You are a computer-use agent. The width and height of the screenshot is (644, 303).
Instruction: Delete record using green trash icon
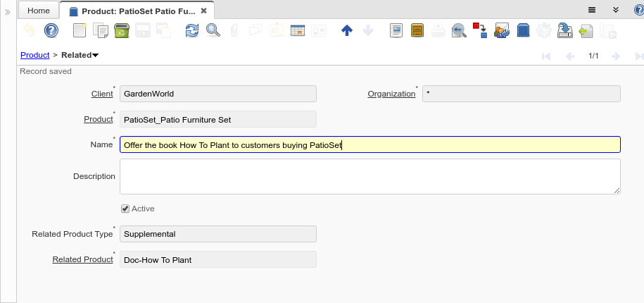coord(121,30)
